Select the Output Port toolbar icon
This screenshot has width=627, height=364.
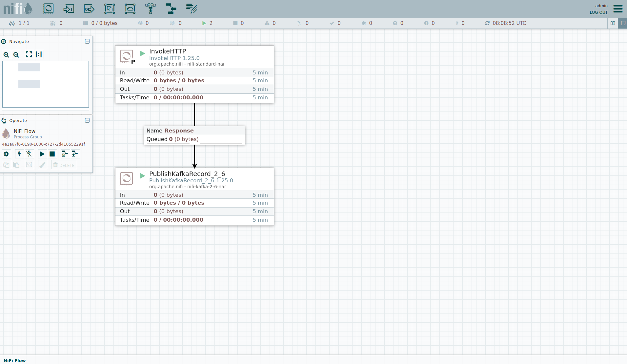(89, 9)
